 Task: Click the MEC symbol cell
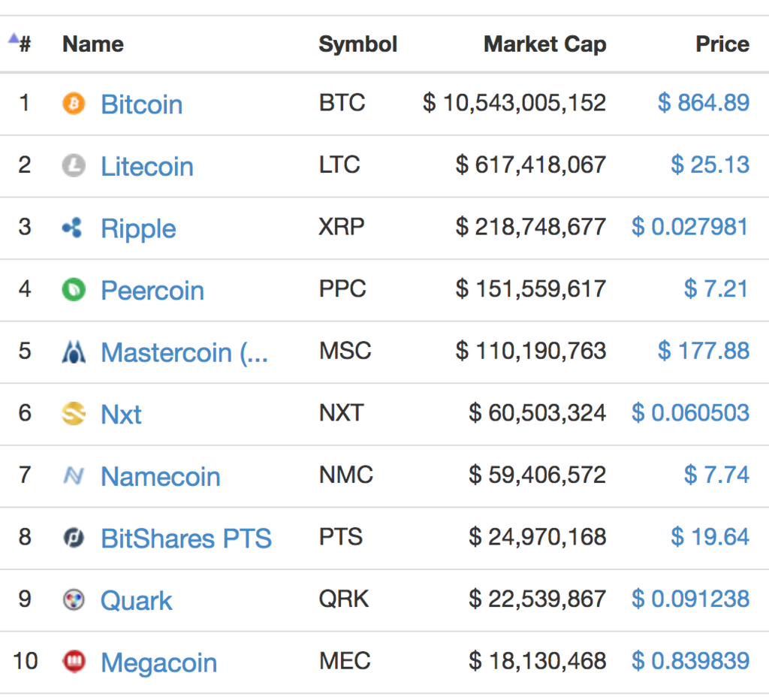345,661
